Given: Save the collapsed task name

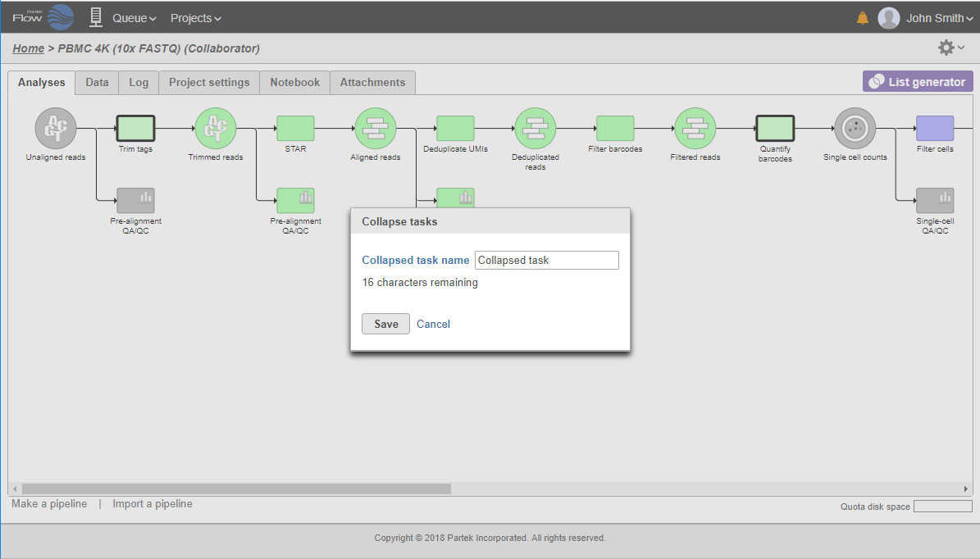Looking at the screenshot, I should click(x=385, y=324).
